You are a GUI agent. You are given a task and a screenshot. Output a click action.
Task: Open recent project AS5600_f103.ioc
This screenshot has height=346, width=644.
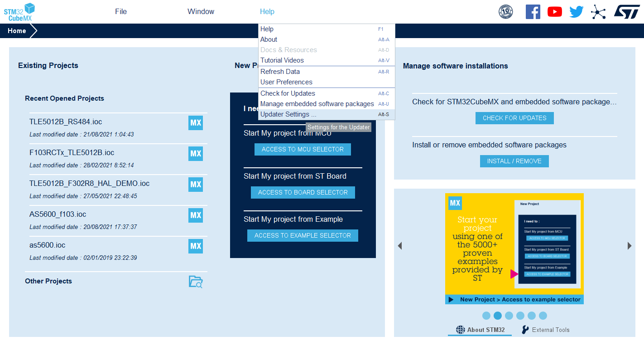[58, 214]
